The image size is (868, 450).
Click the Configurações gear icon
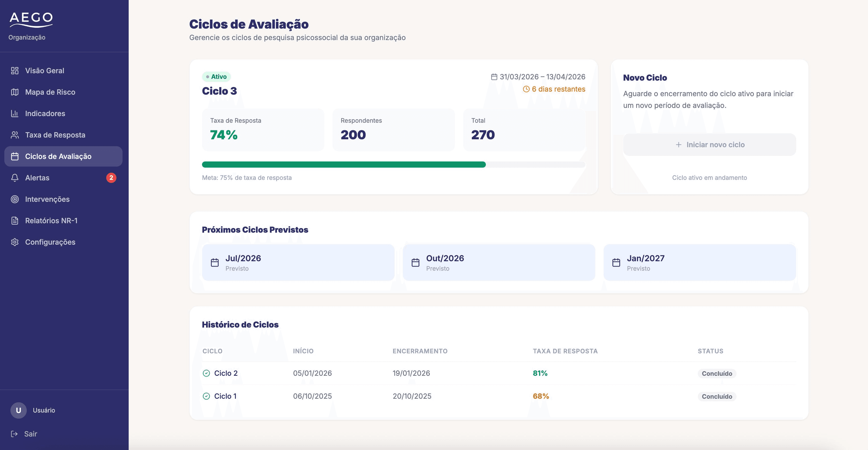tap(15, 242)
